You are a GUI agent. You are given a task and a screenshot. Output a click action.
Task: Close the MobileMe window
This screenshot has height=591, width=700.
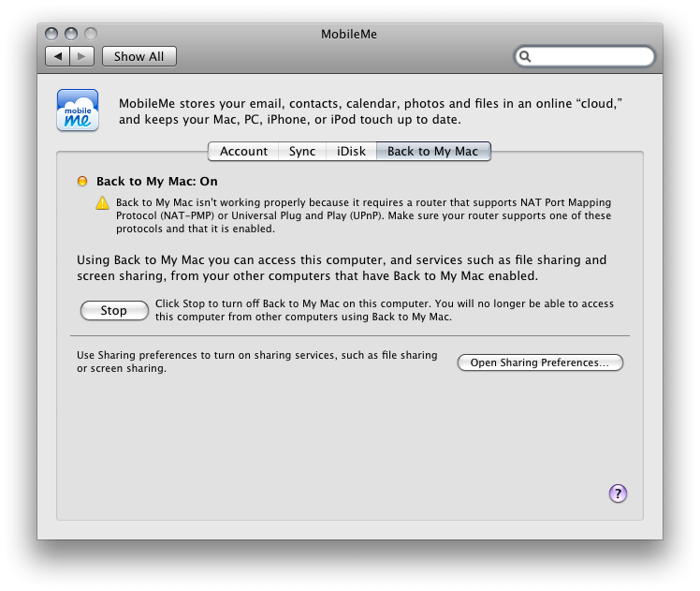tap(51, 34)
